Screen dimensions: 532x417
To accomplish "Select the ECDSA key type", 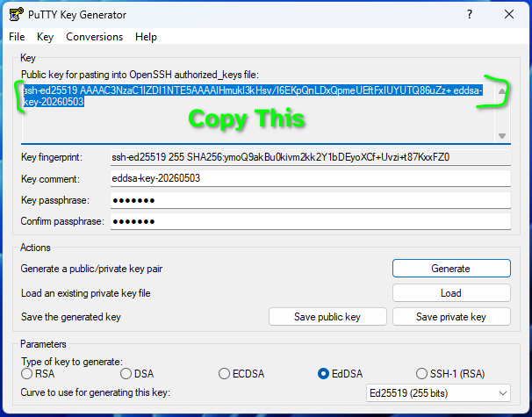I will coord(241,374).
